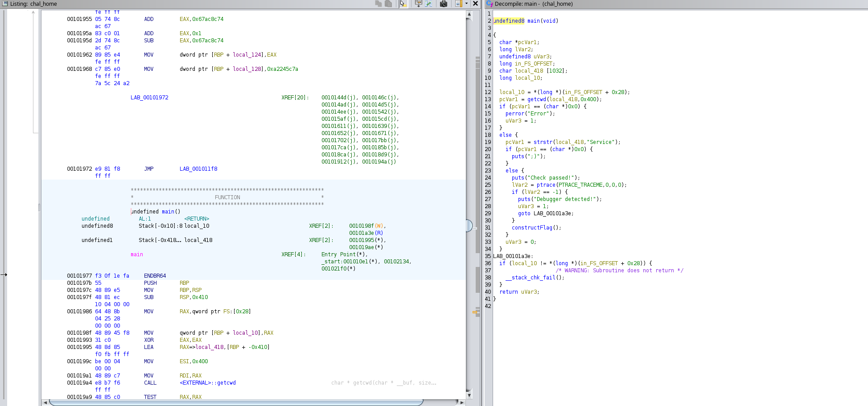Click the "Debugger detected!" string in decompiler
This screenshot has width=868, height=406.
[564, 199]
